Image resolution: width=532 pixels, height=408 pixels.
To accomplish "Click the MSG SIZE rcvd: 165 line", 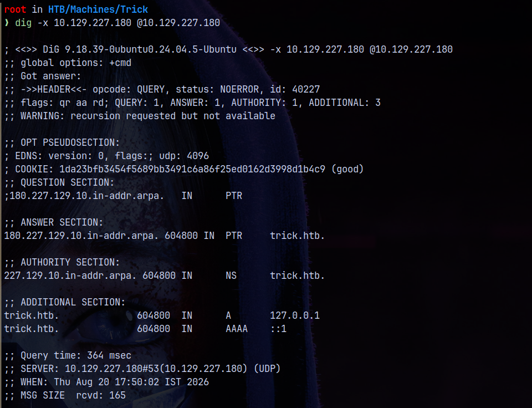I will (65, 395).
